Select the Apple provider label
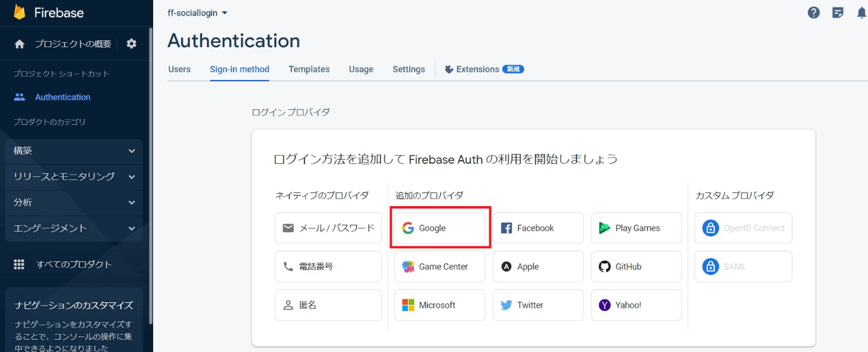The height and width of the screenshot is (352, 868). (x=528, y=266)
